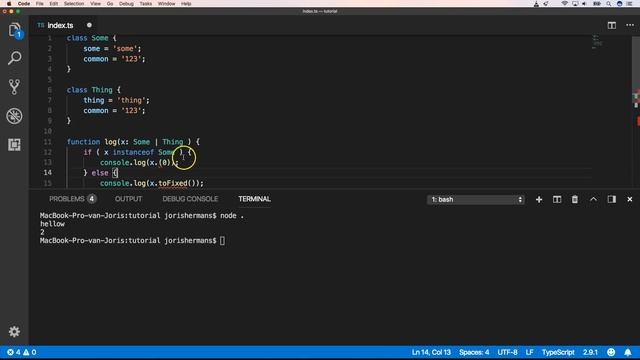Click "thing = 'thing';" on line 7

point(116,100)
